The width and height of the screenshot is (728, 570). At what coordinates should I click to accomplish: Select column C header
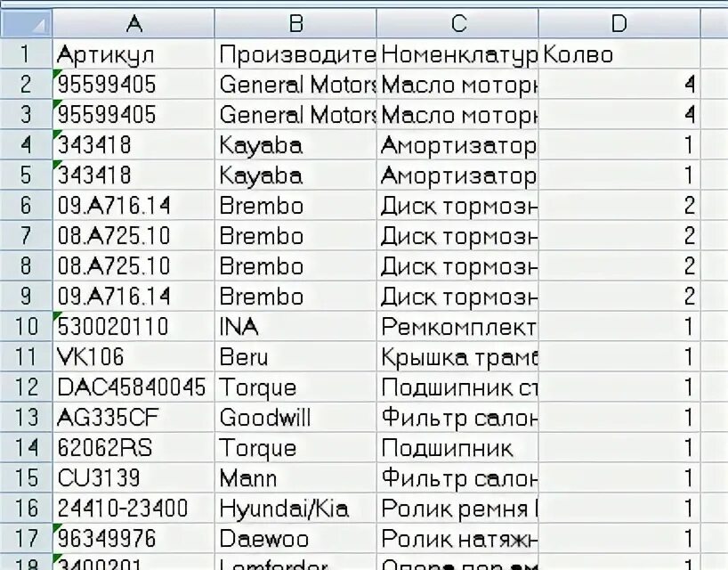[x=457, y=23]
